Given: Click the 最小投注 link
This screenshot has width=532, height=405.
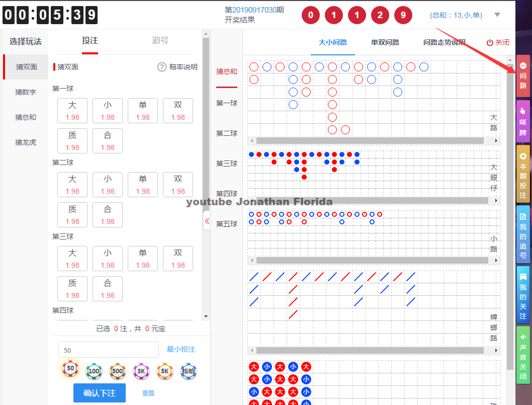Looking at the screenshot, I should 181,349.
